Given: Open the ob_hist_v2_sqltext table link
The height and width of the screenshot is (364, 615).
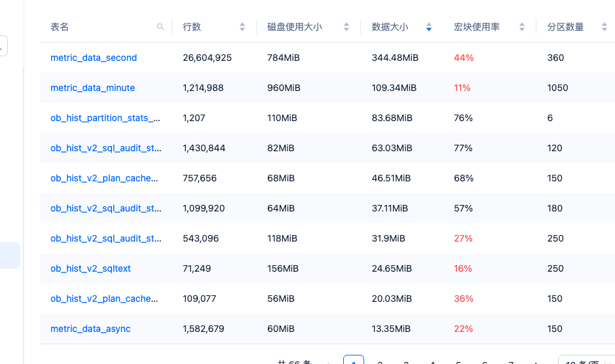Looking at the screenshot, I should [90, 268].
